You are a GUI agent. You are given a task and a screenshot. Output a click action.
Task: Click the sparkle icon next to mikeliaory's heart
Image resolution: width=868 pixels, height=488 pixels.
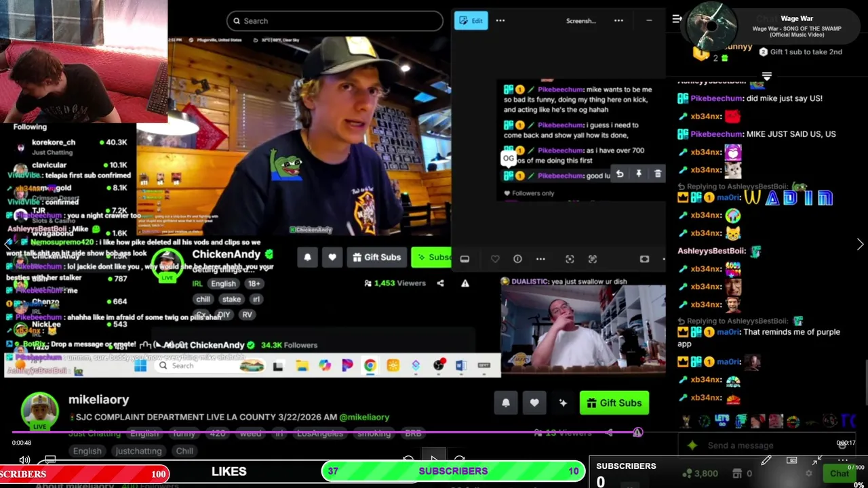(563, 403)
